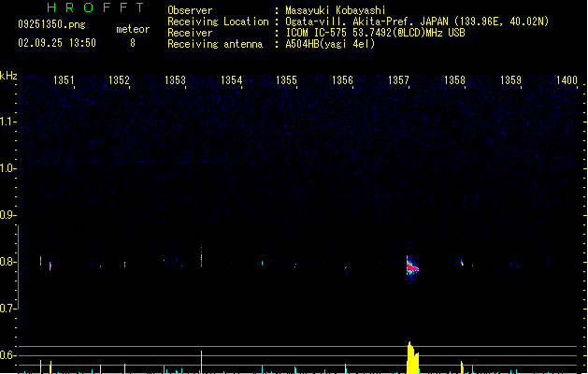Click the 1355 time axis marker
This screenshot has height=374, width=588.
(286, 80)
